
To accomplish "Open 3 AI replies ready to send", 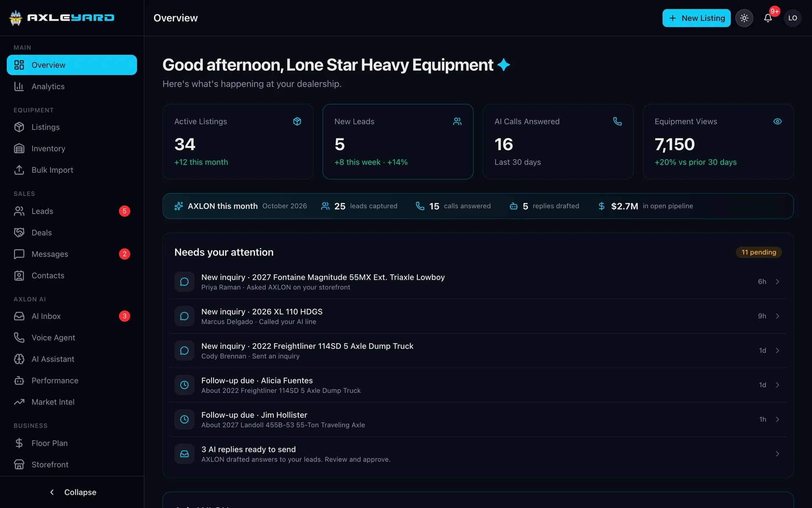I will click(x=478, y=454).
